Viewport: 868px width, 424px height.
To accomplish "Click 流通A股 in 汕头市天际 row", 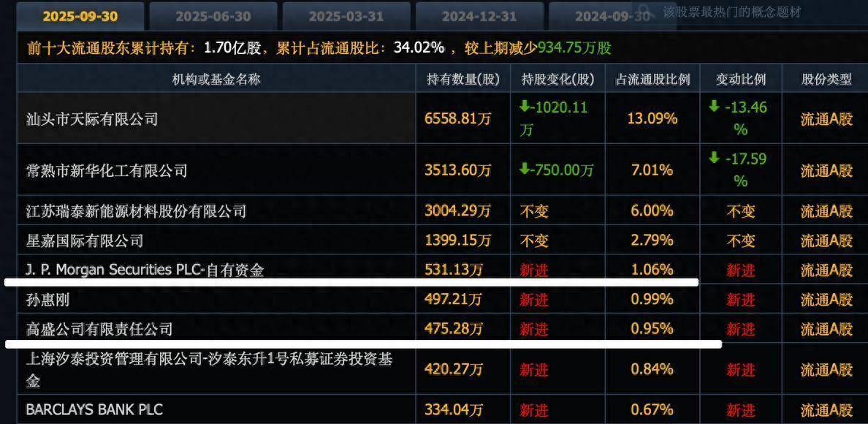I will tap(826, 119).
